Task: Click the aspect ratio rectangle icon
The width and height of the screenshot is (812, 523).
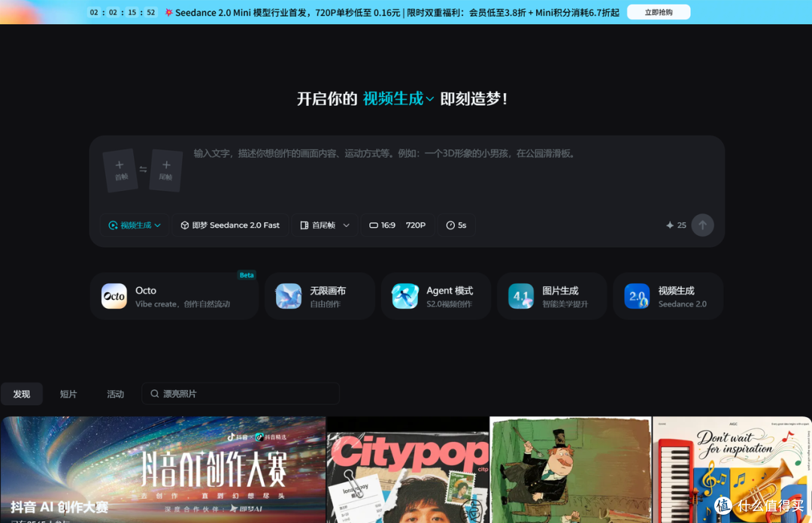Action: [x=374, y=225]
